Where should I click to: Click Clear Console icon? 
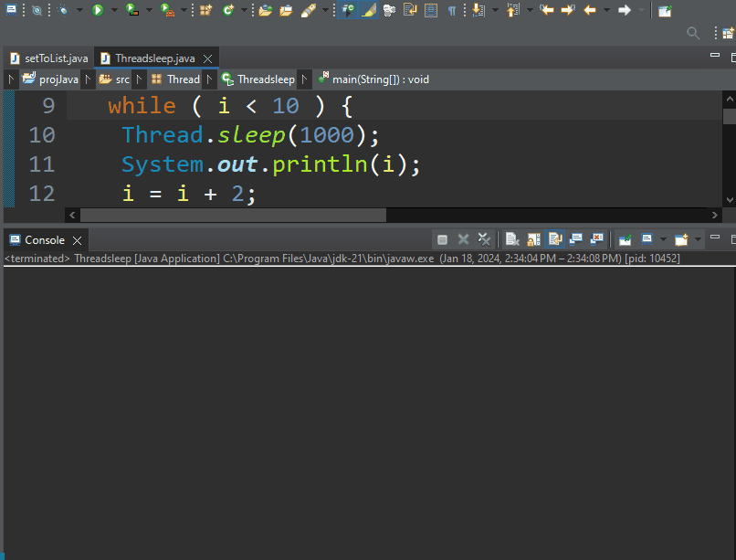click(x=512, y=239)
